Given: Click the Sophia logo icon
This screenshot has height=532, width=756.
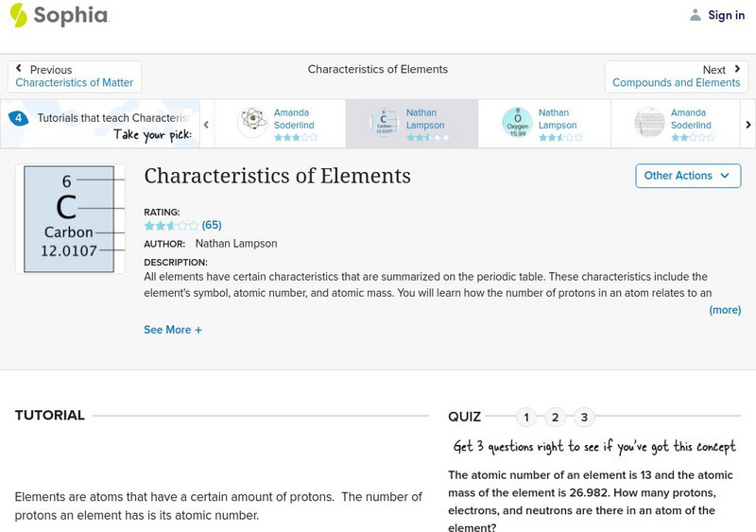Looking at the screenshot, I should click(18, 15).
